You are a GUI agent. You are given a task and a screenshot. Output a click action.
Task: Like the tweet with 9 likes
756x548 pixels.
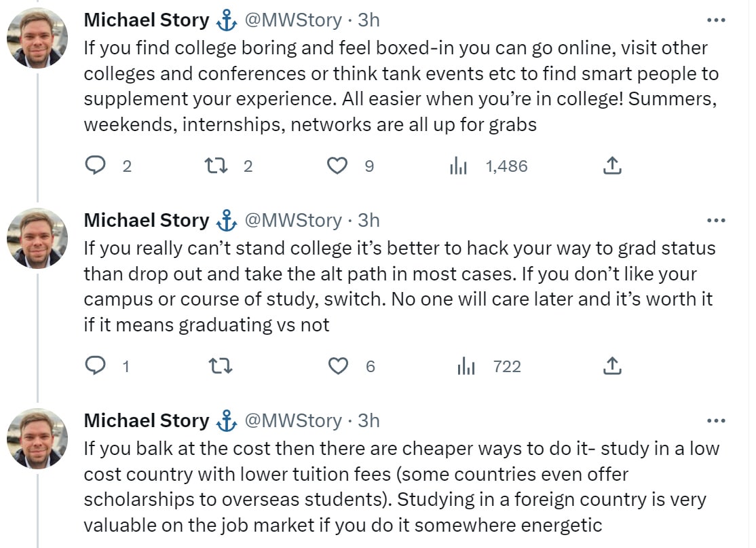pyautogui.click(x=337, y=166)
